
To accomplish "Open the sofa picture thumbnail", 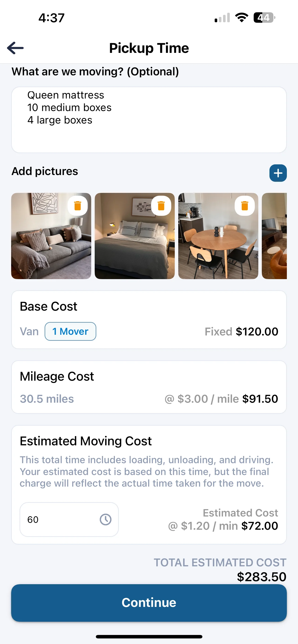I will [51, 236].
